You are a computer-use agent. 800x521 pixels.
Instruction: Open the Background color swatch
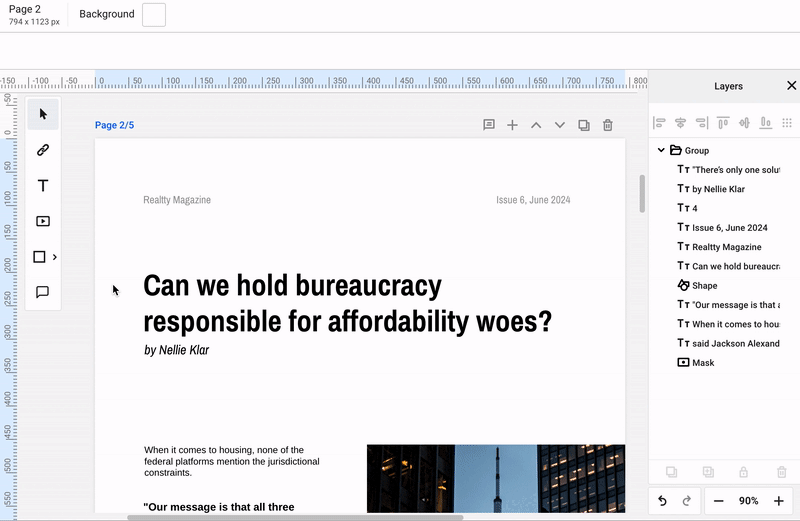pyautogui.click(x=154, y=14)
